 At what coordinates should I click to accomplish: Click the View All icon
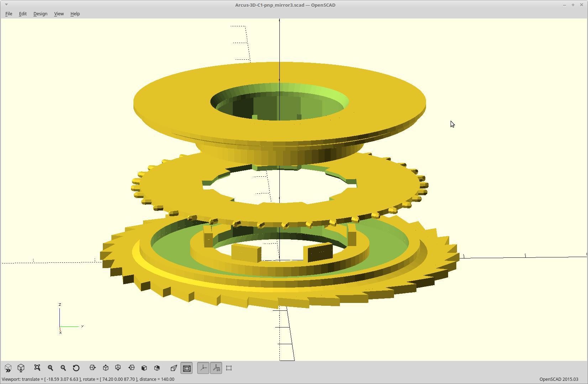37,368
